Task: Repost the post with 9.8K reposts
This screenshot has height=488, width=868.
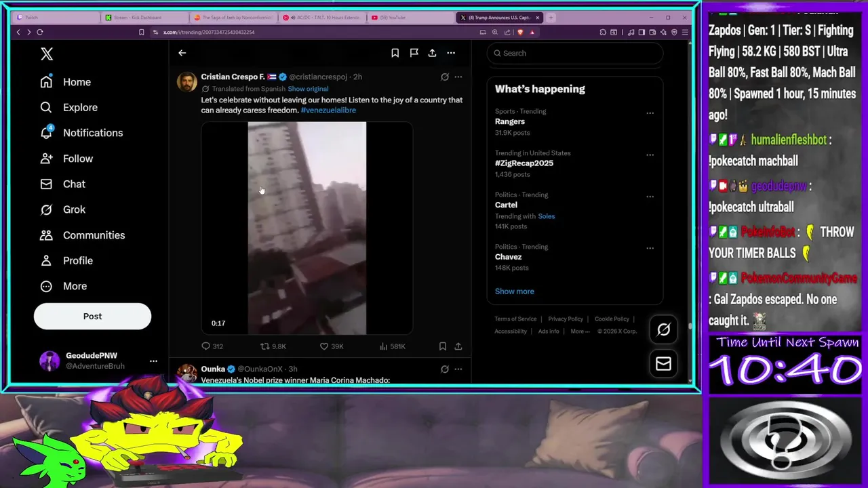Action: pos(274,346)
